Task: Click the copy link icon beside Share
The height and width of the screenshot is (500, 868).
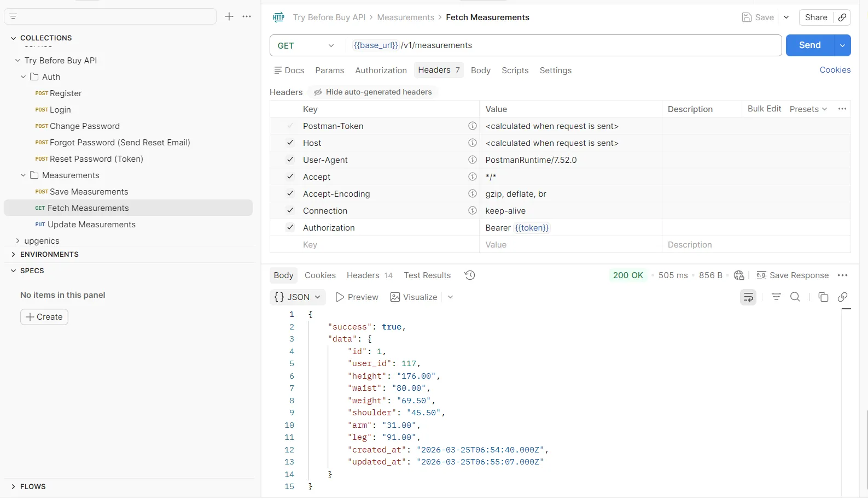Action: (842, 17)
